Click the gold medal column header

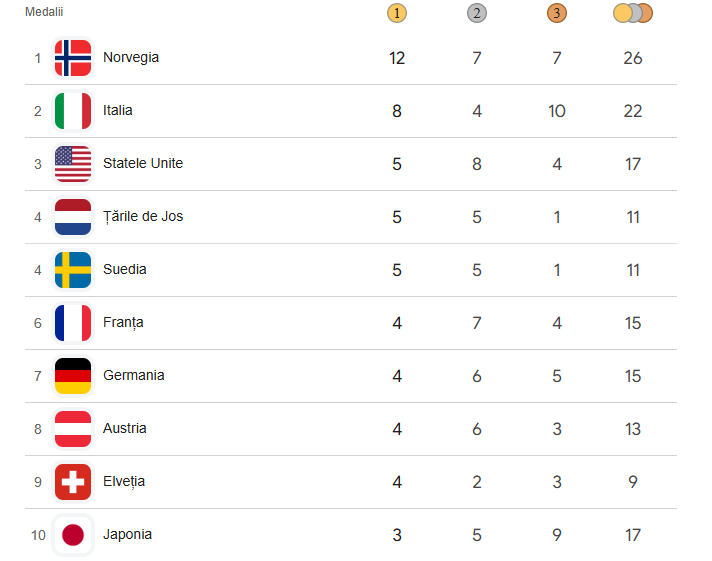[x=397, y=13]
